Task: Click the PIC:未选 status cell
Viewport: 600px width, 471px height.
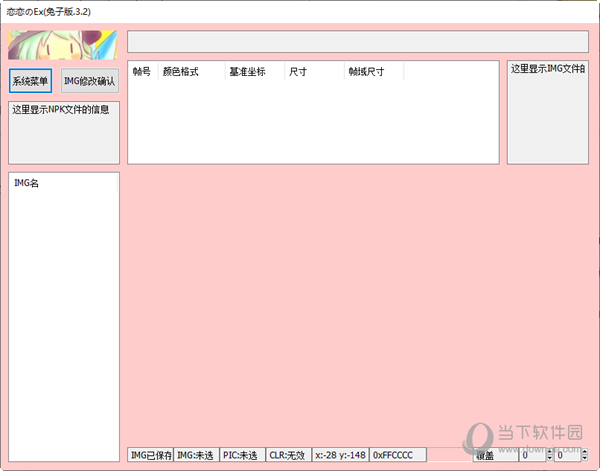Action: 243,455
